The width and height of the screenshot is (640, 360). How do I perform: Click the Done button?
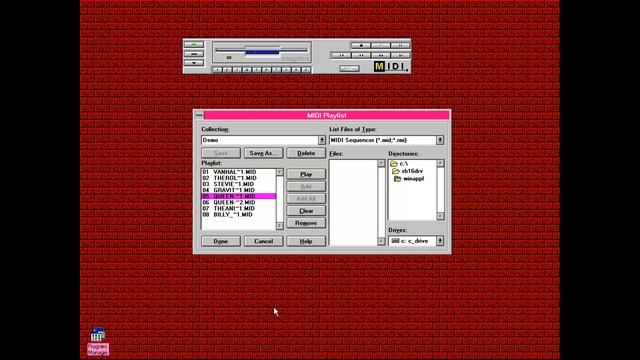point(221,241)
